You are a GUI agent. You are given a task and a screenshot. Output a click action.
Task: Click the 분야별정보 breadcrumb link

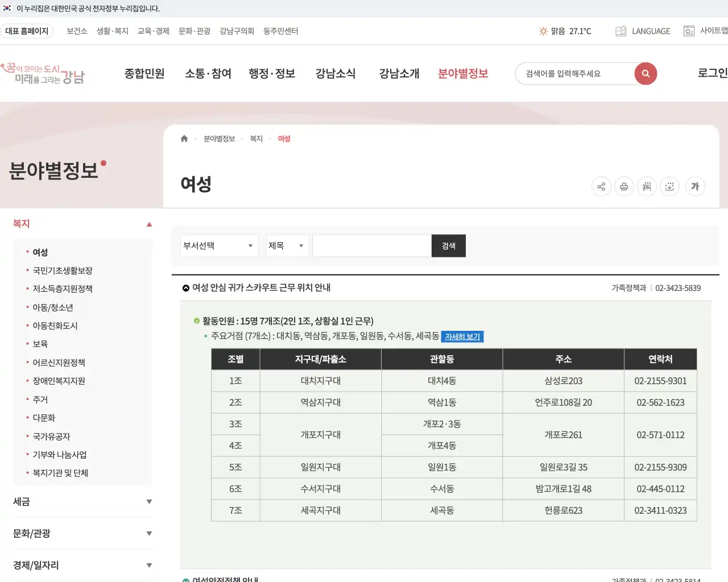[x=220, y=139]
